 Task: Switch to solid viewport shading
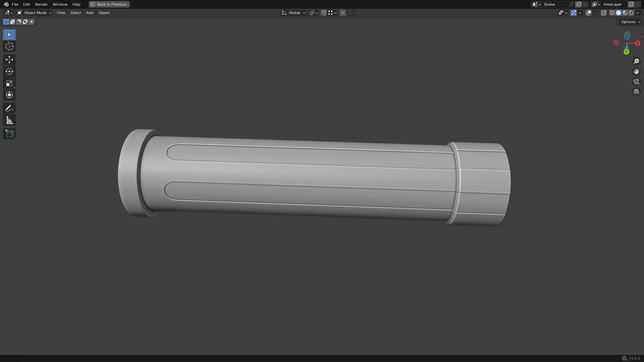coord(619,13)
